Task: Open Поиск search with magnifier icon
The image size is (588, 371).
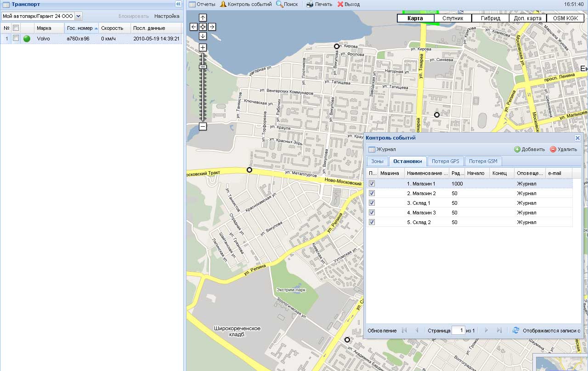Action: coord(279,4)
